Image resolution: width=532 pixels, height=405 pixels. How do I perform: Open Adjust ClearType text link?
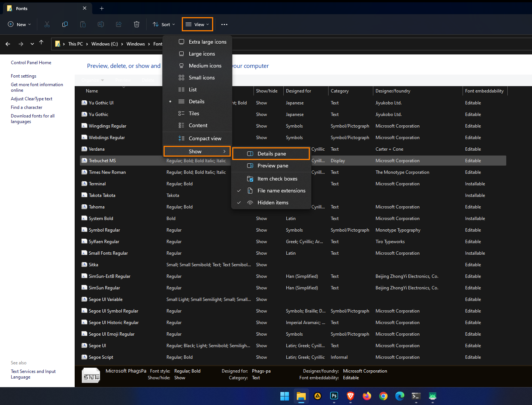(31, 99)
